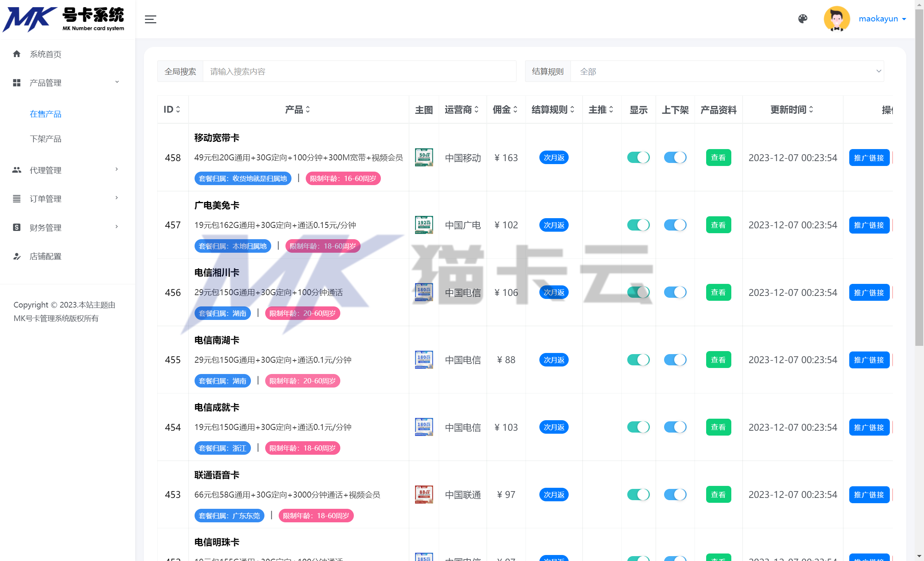Click 推广链接 for 移动宽带卡
Screen dimensions: 924x561
click(x=869, y=158)
